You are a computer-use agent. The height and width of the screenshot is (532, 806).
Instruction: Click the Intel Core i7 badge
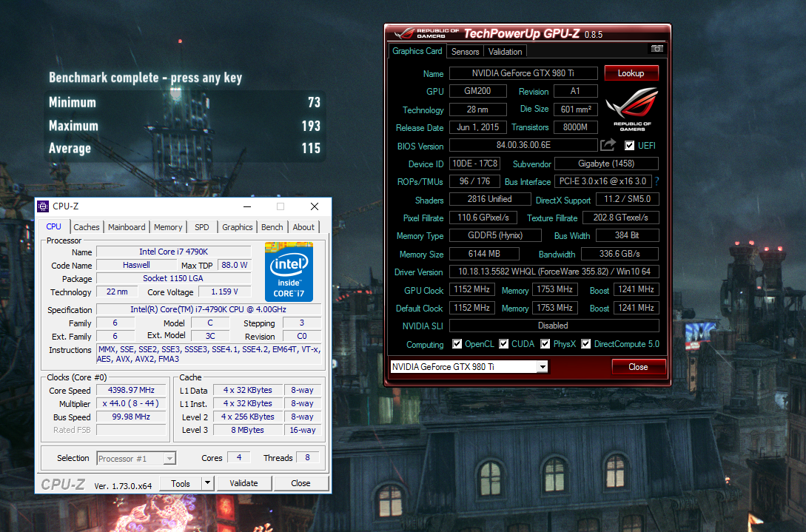(x=289, y=272)
